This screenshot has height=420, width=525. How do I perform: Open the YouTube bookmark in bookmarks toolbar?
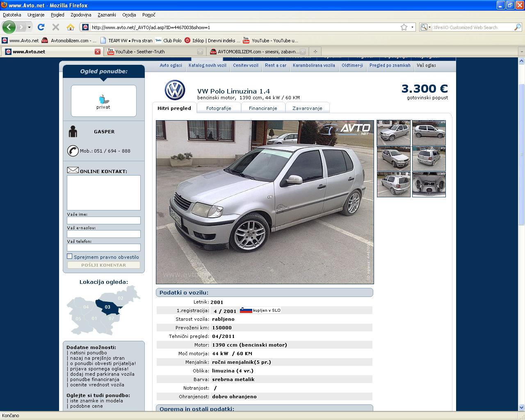coord(271,41)
